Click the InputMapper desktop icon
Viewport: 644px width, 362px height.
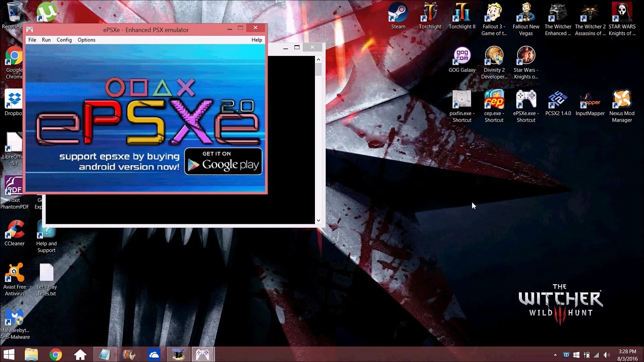(x=590, y=103)
